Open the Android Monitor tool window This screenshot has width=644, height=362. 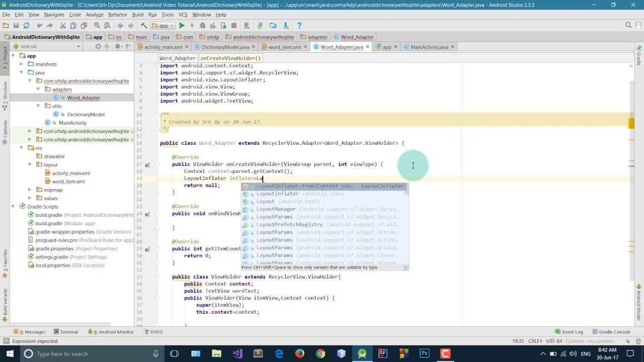(111, 332)
